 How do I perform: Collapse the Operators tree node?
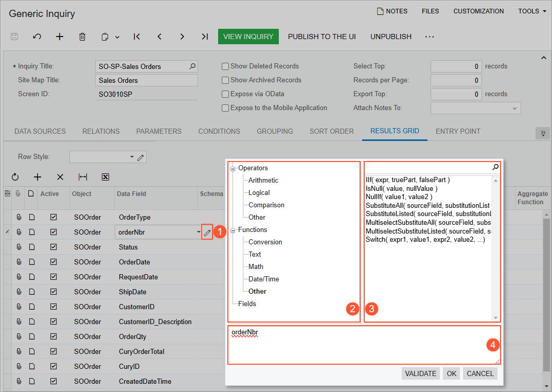click(x=233, y=168)
